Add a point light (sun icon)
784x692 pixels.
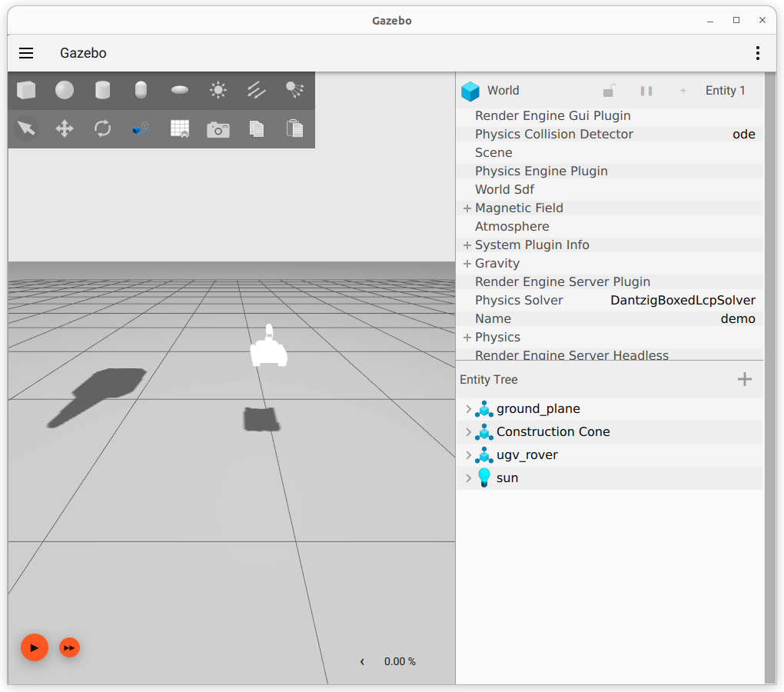[x=218, y=91]
